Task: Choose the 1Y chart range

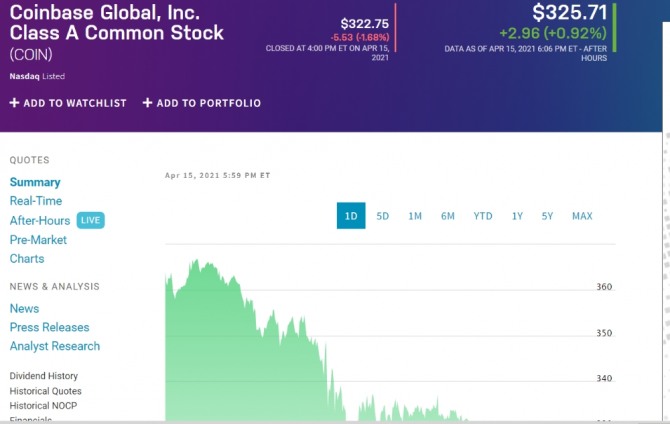Action: 517,216
